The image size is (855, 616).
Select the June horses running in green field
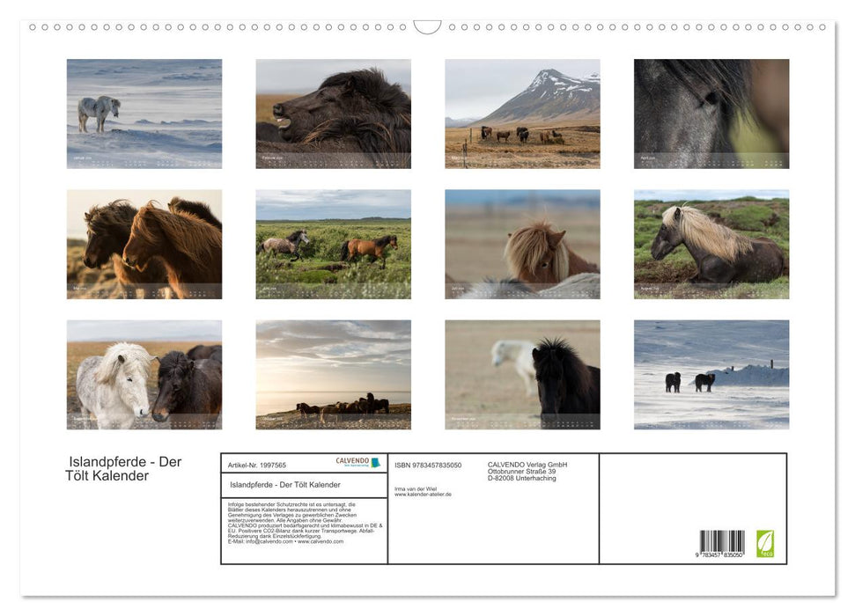pyautogui.click(x=333, y=244)
